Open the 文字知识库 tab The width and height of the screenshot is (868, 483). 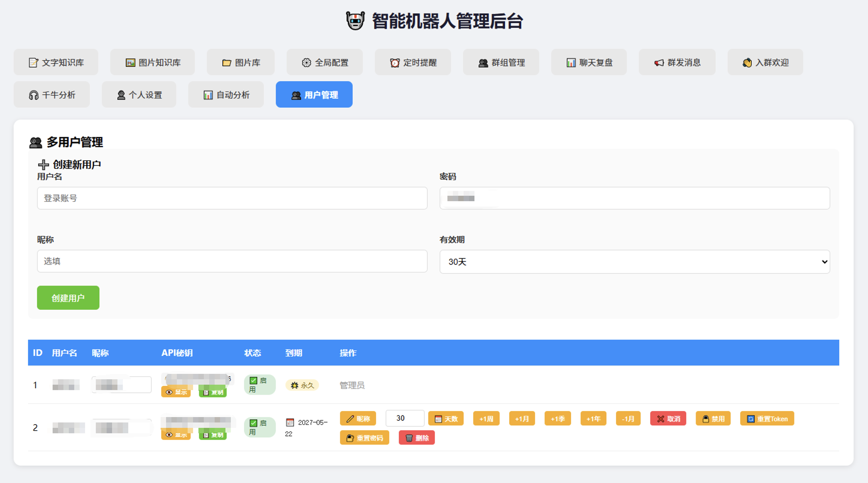coord(56,62)
